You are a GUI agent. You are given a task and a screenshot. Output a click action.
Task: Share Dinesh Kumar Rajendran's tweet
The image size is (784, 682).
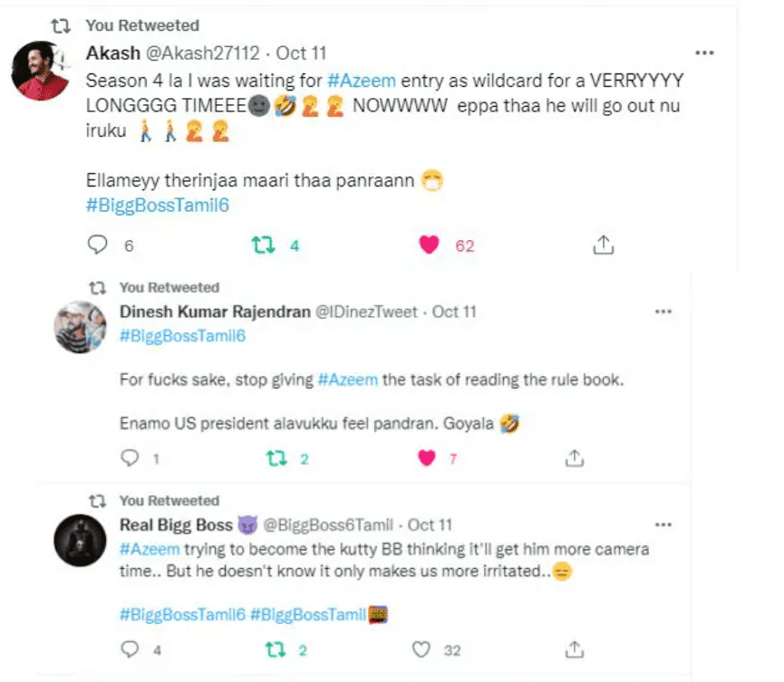pos(574,459)
